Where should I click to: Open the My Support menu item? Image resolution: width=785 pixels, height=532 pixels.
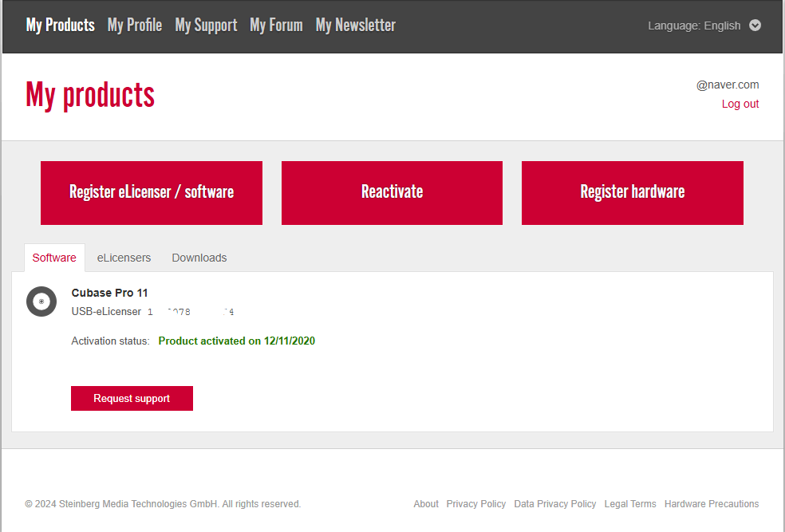(x=207, y=25)
